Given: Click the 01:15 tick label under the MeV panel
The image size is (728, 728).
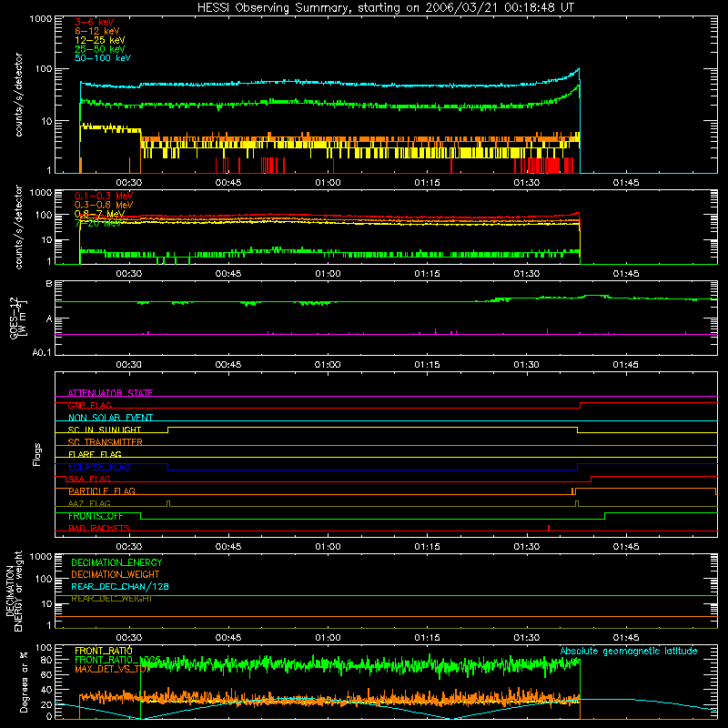Looking at the screenshot, I should point(427,274).
